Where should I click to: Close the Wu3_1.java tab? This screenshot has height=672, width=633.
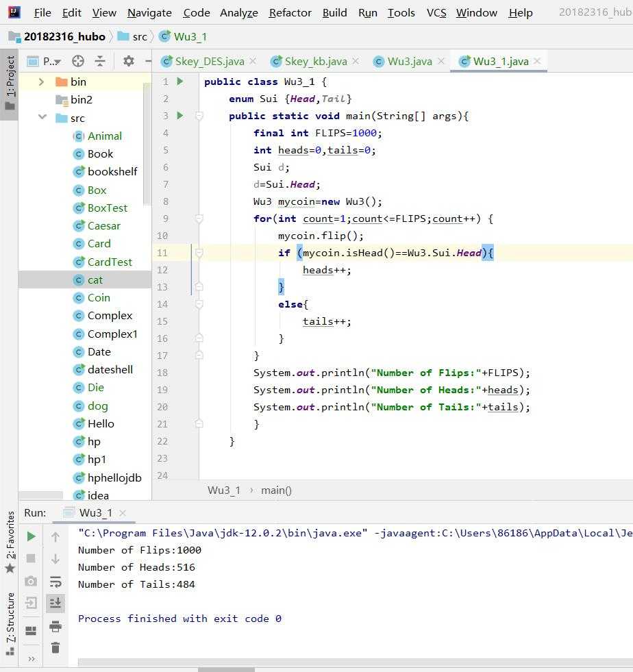coord(537,61)
